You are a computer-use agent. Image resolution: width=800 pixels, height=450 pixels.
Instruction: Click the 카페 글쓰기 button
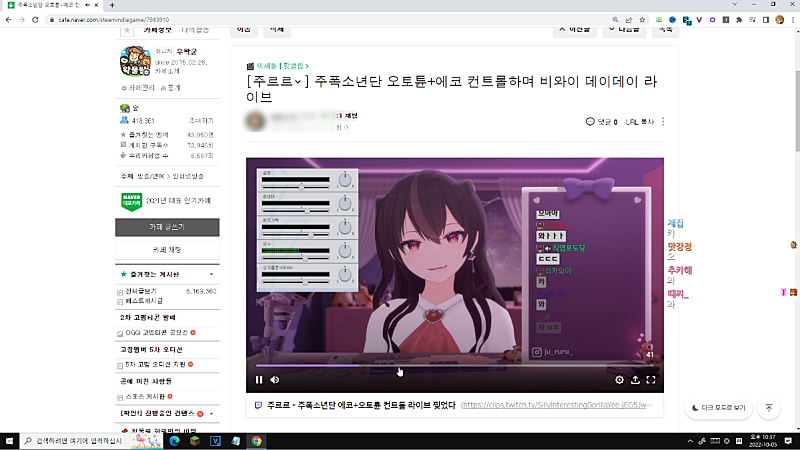167,227
